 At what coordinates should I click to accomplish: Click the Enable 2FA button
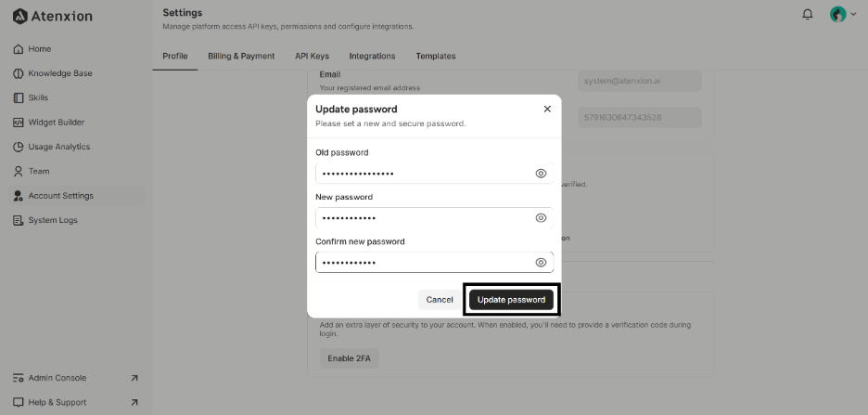(x=350, y=358)
